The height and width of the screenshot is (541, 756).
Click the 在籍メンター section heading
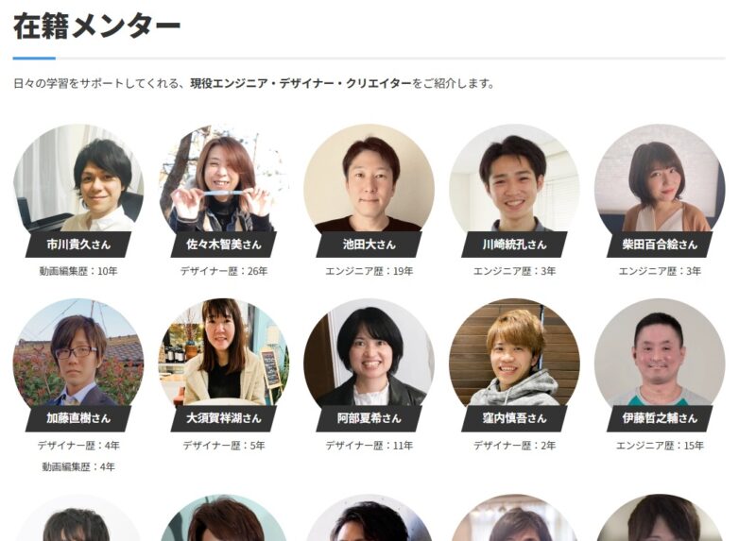[x=97, y=26]
